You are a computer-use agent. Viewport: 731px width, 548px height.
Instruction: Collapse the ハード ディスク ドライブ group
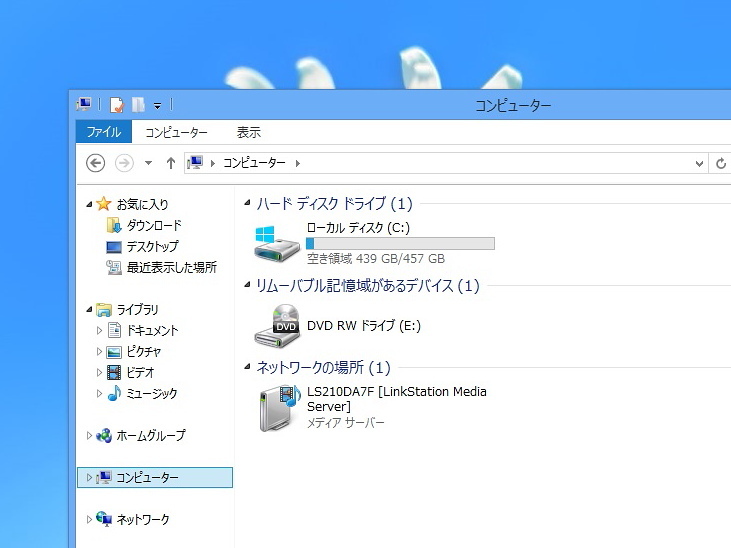click(247, 203)
